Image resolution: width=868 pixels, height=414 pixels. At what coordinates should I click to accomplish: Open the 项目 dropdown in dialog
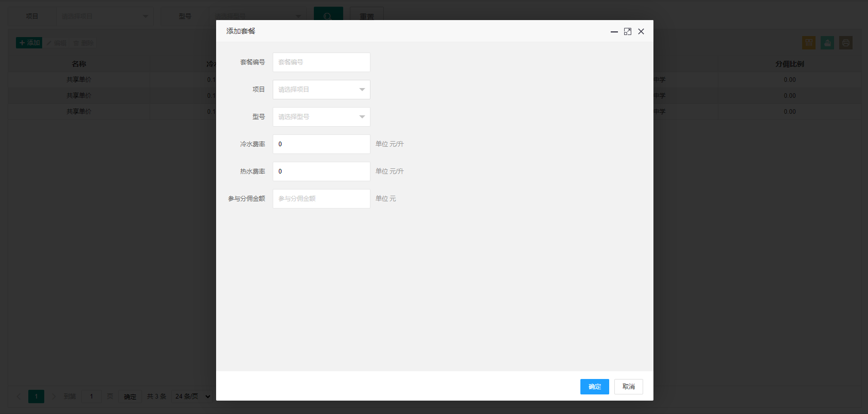click(322, 90)
